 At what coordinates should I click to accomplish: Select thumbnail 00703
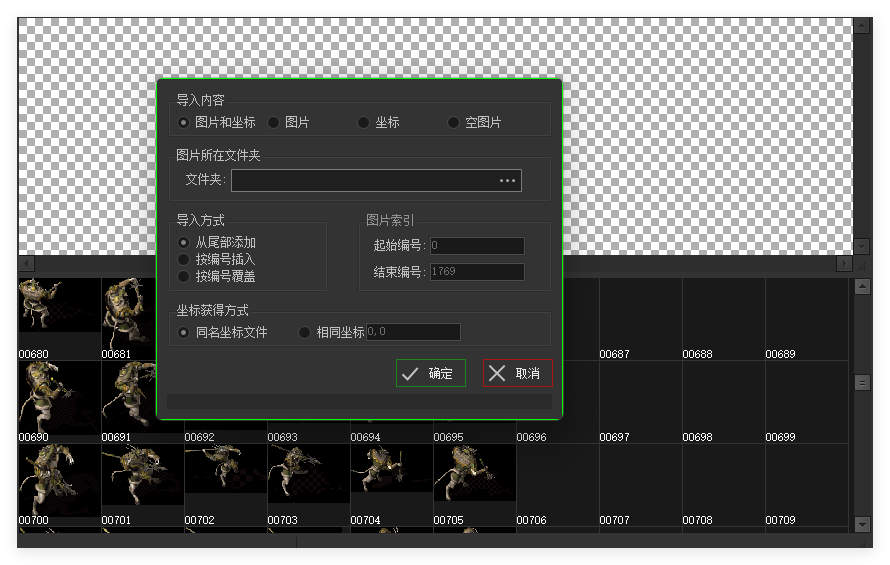[308, 485]
